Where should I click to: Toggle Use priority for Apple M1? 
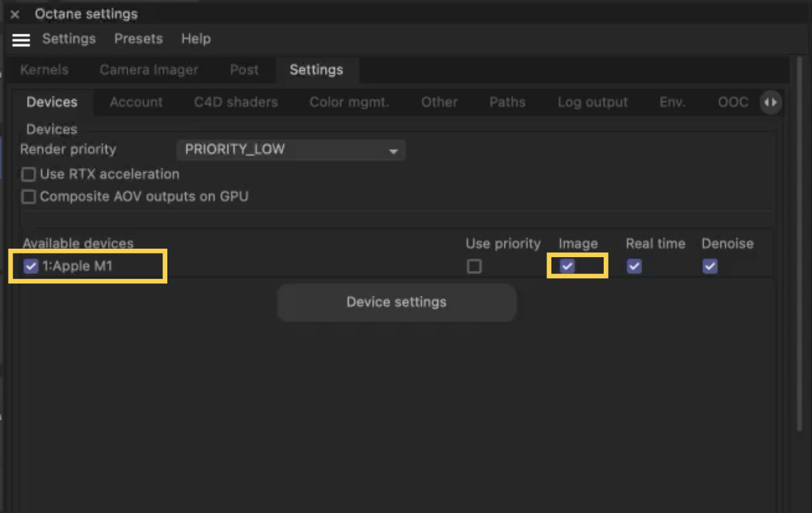[x=474, y=266]
